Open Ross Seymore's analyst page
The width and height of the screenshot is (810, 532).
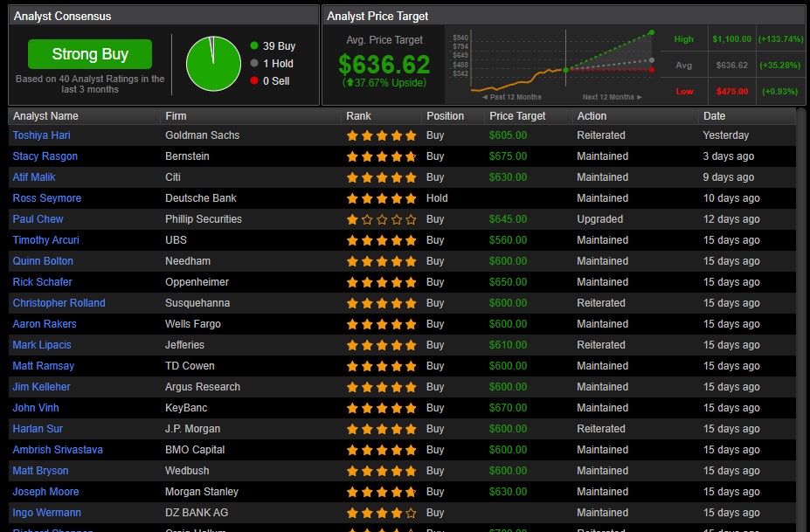(x=47, y=198)
